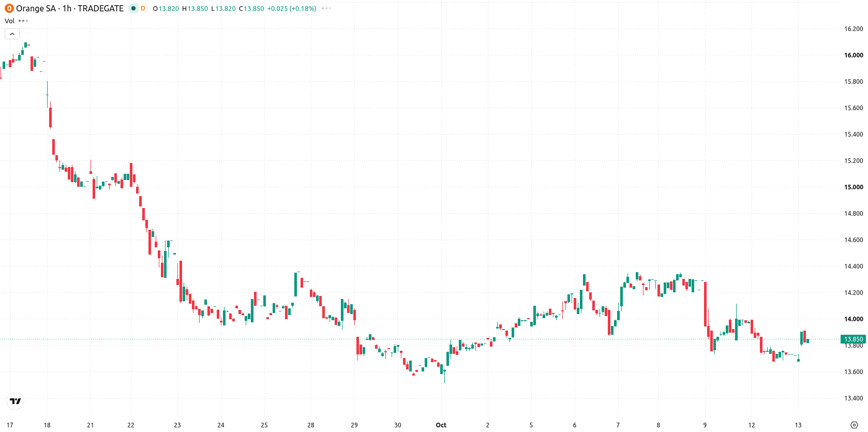
Task: Click the 14.400 price scale value
Action: [854, 266]
